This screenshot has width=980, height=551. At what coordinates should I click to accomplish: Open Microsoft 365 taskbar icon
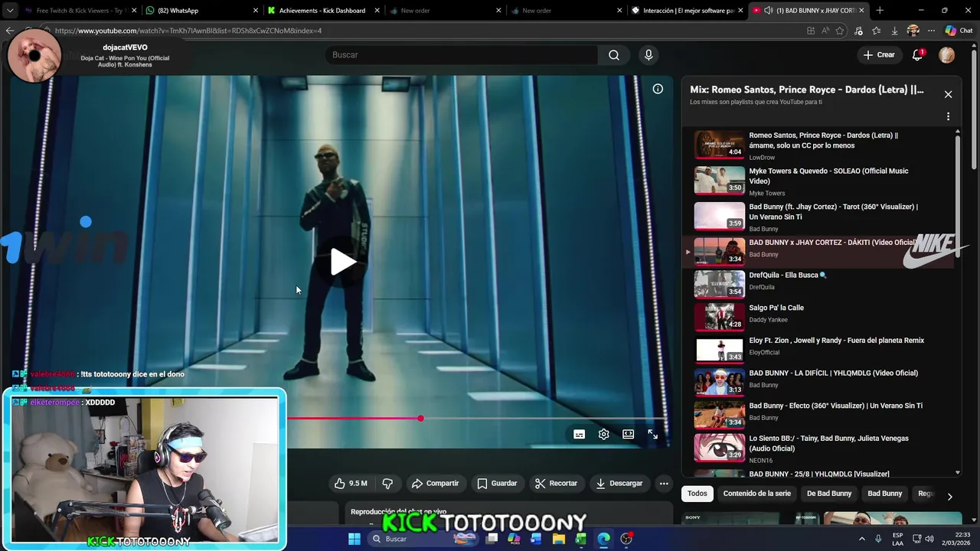514,539
